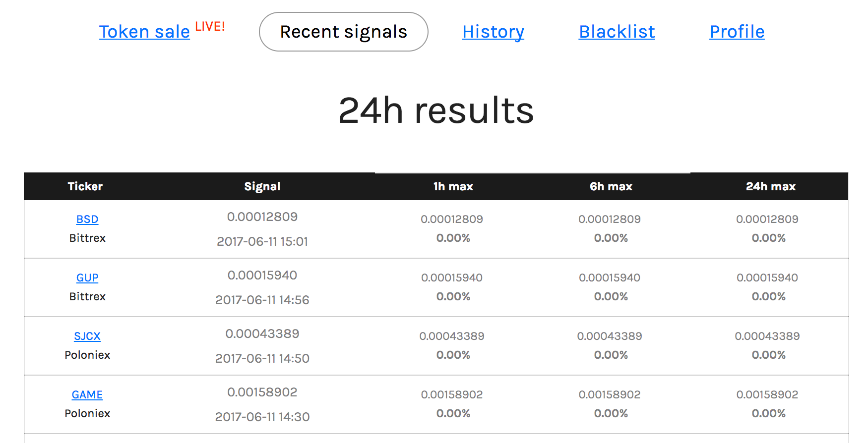
Task: Click SJCX exchange name Poloniex
Action: pos(87,355)
